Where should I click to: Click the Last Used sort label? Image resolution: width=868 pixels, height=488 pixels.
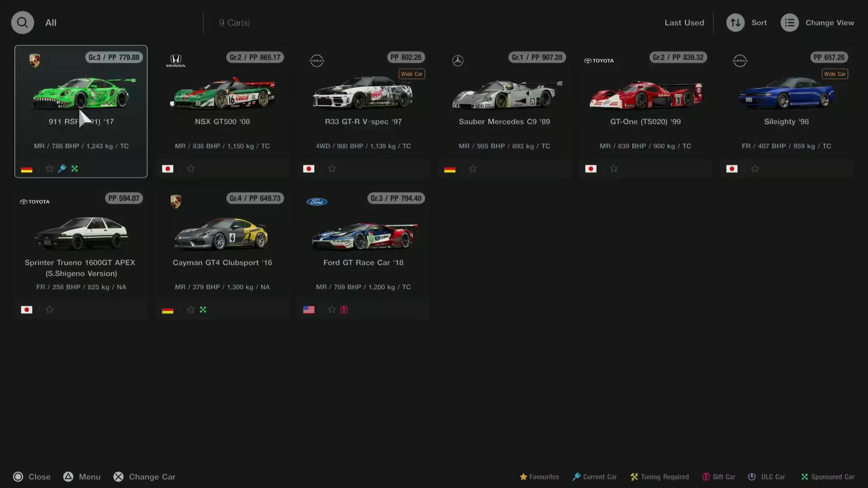[684, 23]
